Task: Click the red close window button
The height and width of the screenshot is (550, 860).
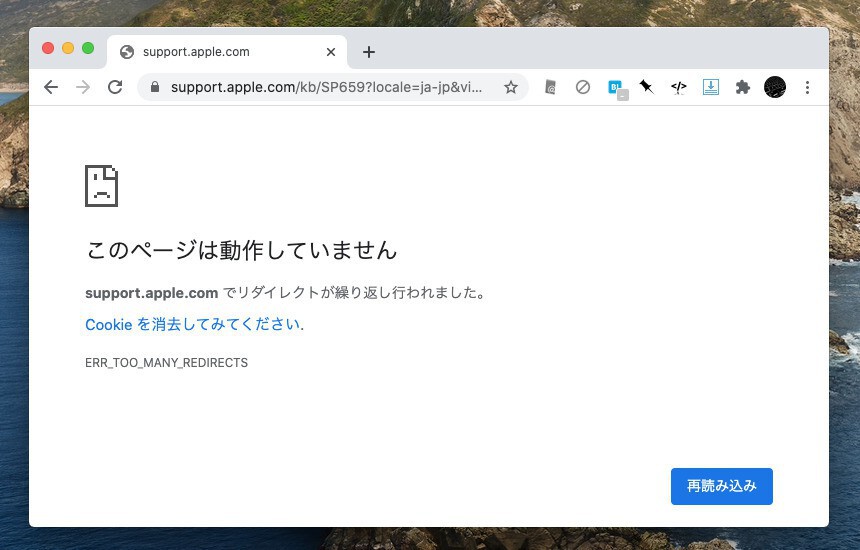Action: tap(48, 48)
